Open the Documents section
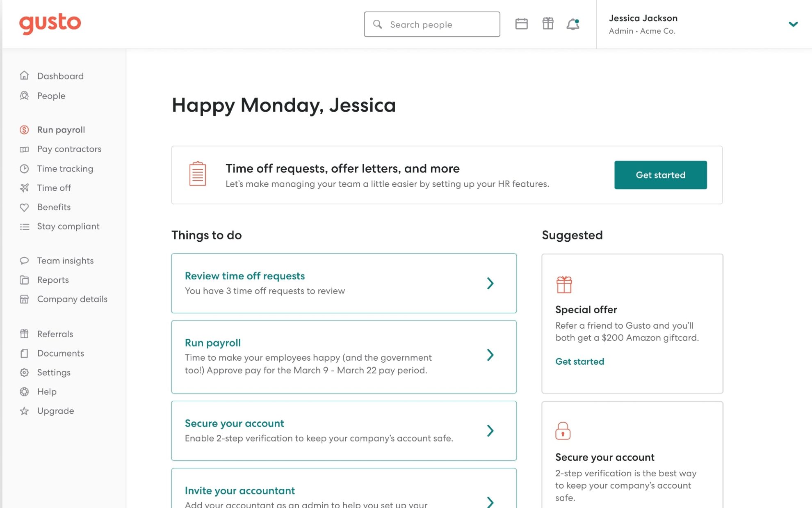Image resolution: width=812 pixels, height=508 pixels. click(61, 353)
